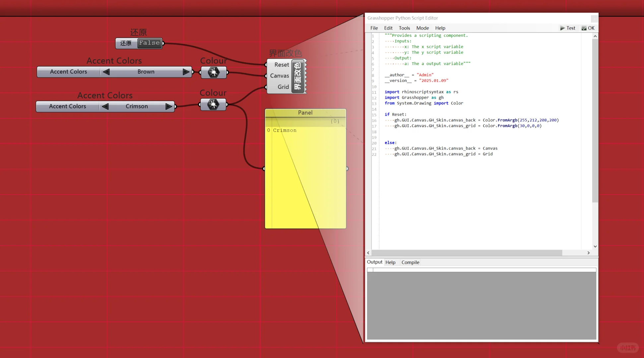Click the OK confirm button in editor
Screen dimensions: 644x358
(588, 28)
